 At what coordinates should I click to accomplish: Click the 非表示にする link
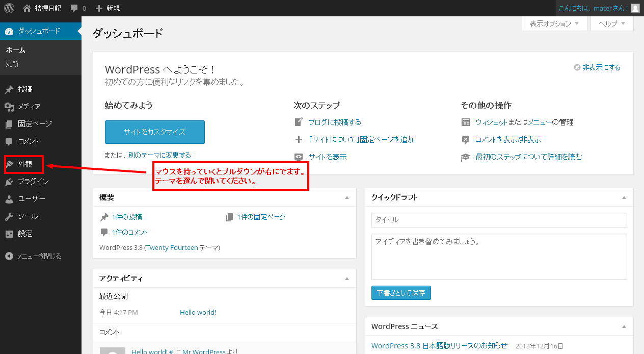[601, 67]
